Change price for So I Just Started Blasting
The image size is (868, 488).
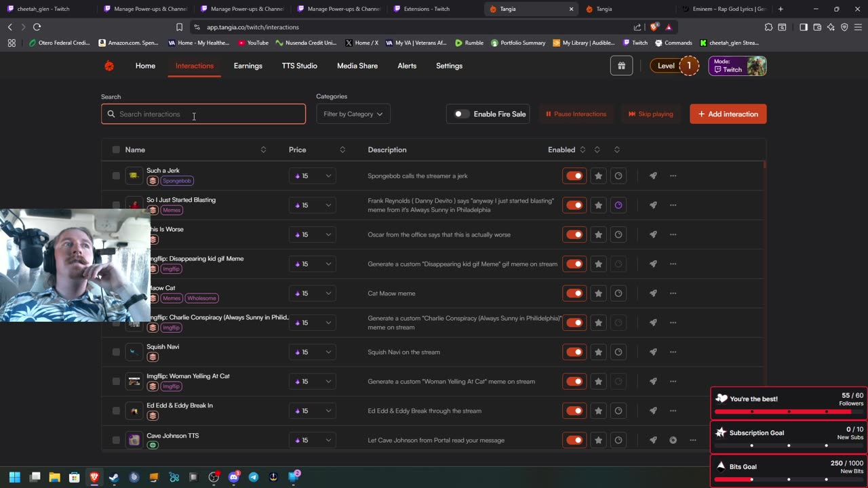point(312,205)
